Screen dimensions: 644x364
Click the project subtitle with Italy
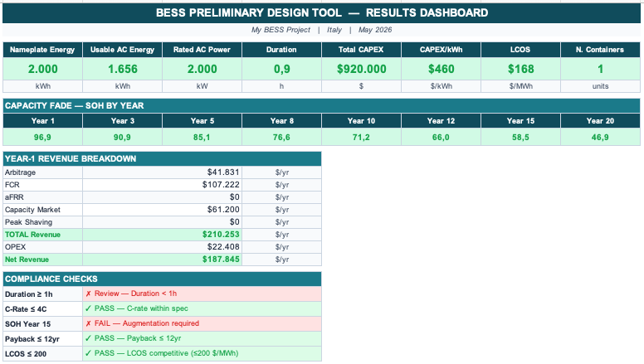(322, 30)
